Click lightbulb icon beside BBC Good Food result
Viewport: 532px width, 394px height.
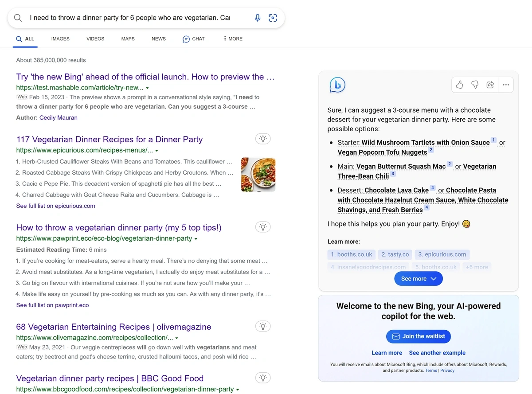click(x=263, y=378)
